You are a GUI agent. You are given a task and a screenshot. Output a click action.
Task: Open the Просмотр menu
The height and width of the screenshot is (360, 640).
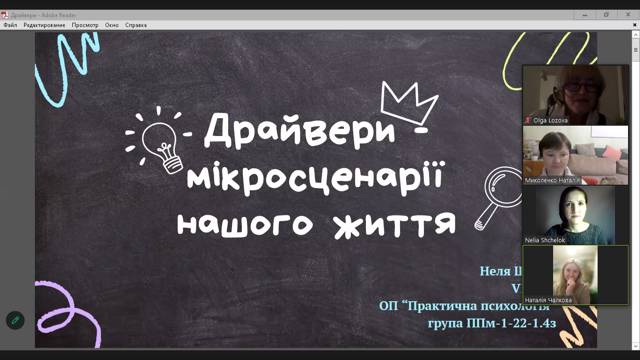pos(85,25)
